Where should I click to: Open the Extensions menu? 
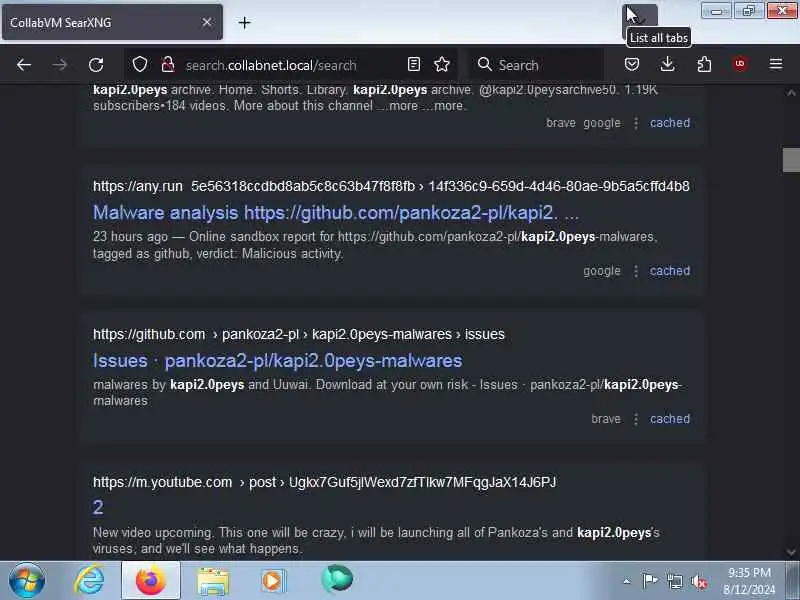[704, 64]
